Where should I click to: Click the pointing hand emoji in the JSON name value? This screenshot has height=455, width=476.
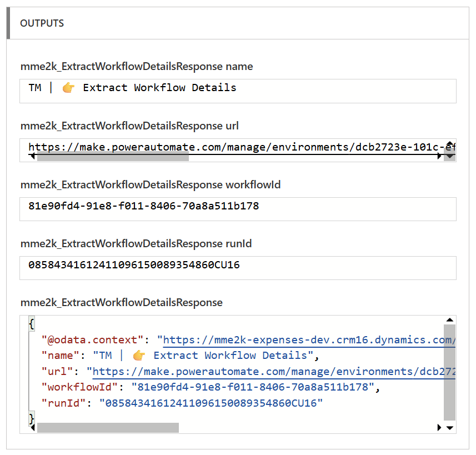(139, 356)
